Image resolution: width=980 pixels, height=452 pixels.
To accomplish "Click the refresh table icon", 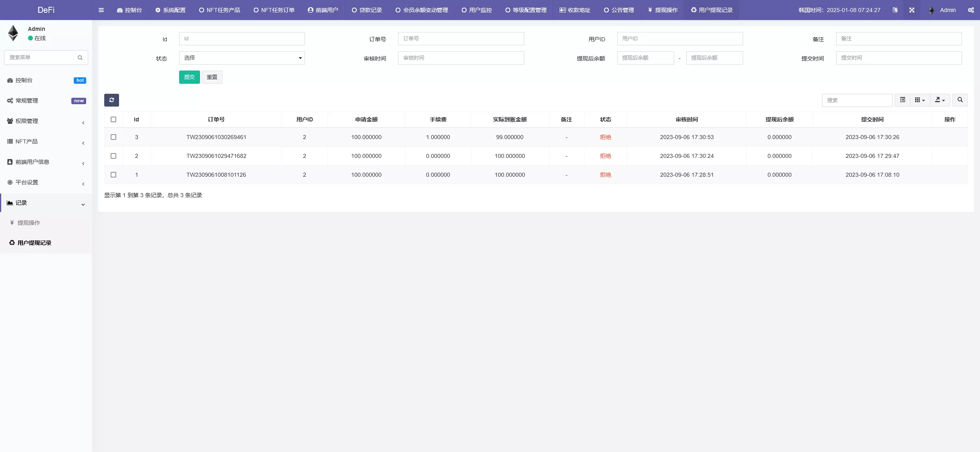I will pos(111,100).
